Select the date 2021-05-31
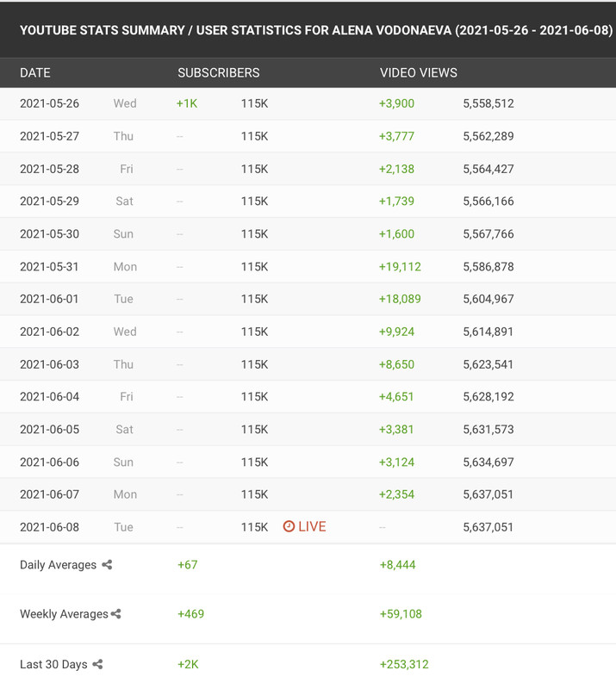 click(50, 267)
